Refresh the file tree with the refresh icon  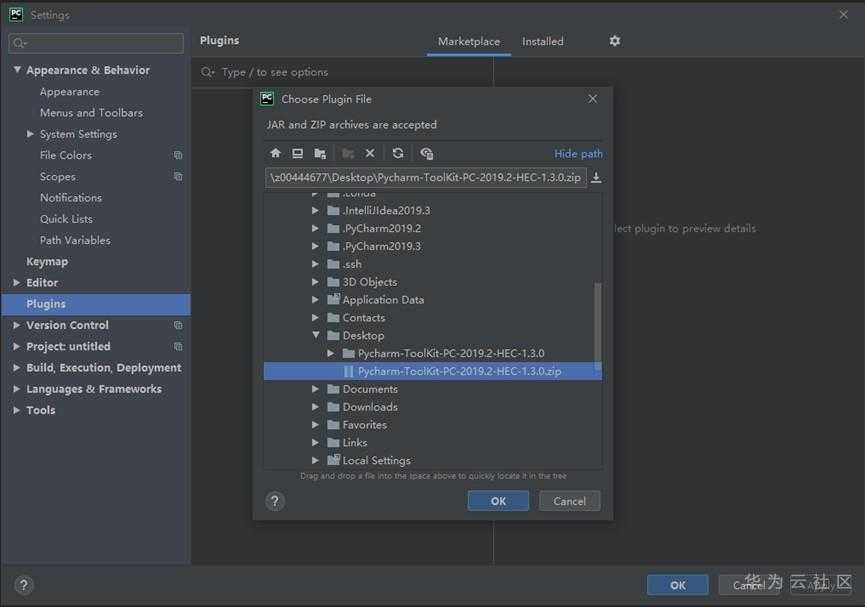(398, 153)
